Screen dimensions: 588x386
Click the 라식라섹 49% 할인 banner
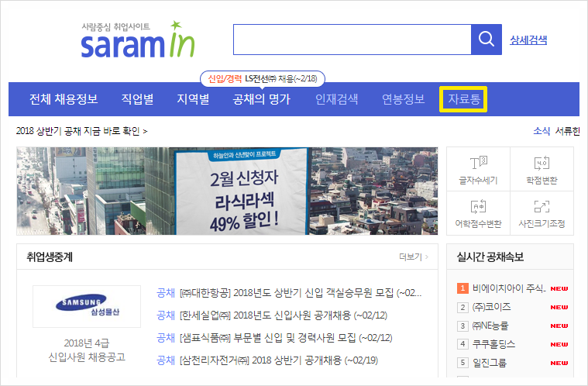(x=227, y=191)
